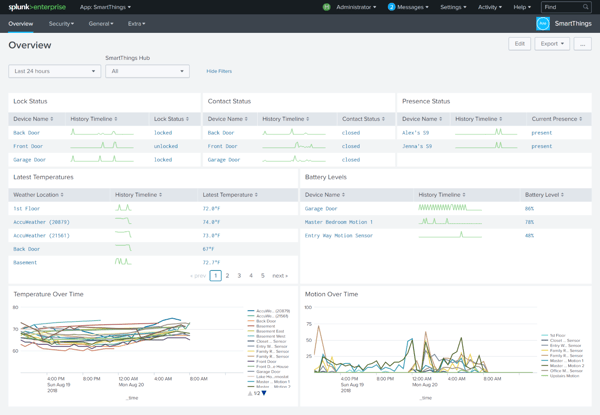Open the Activity menu
This screenshot has height=415, width=600.
point(490,7)
